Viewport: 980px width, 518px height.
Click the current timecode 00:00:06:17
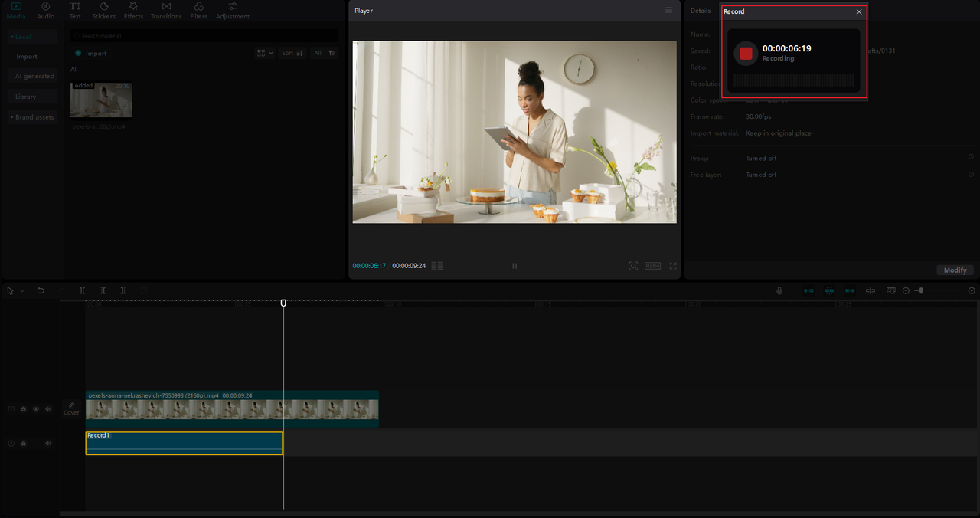coord(369,266)
